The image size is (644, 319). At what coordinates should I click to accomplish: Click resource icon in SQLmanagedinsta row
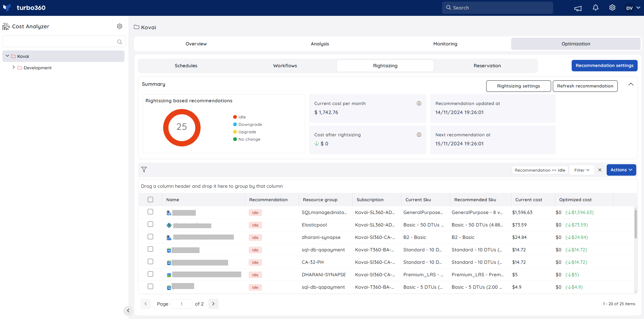[x=169, y=213]
